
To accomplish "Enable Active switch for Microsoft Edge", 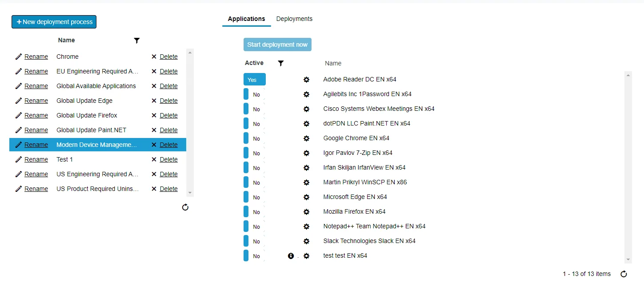I will (254, 197).
